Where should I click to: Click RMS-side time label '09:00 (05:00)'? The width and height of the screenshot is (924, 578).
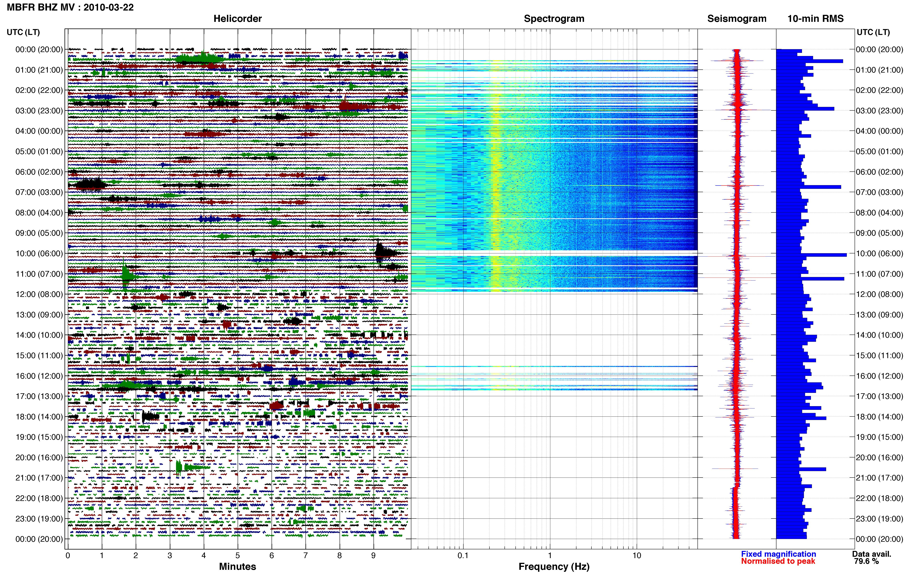point(879,233)
